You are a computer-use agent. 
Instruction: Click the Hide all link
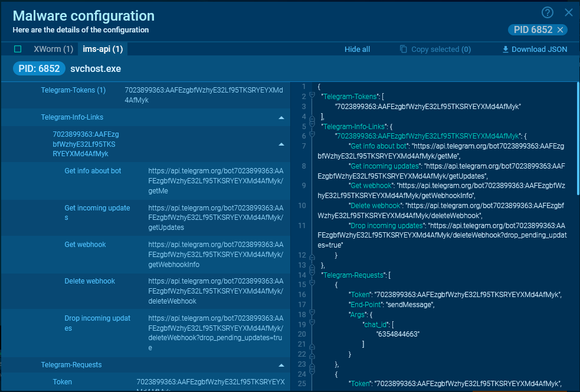pyautogui.click(x=357, y=50)
